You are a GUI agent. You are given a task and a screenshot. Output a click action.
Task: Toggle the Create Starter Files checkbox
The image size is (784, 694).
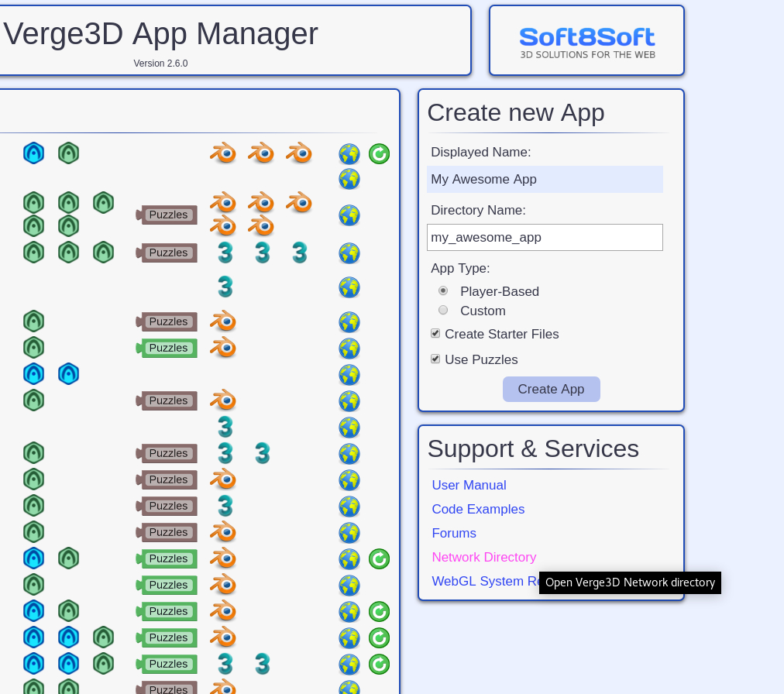click(x=435, y=334)
